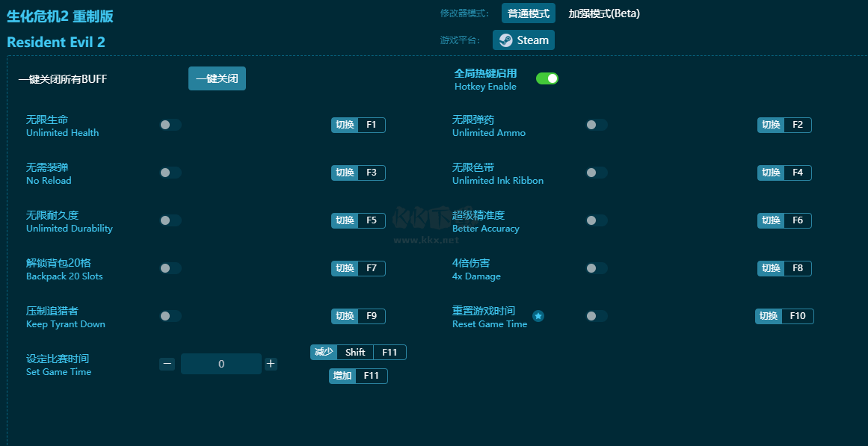
Task: Click the Unlimited Health label text
Action: coord(63,133)
